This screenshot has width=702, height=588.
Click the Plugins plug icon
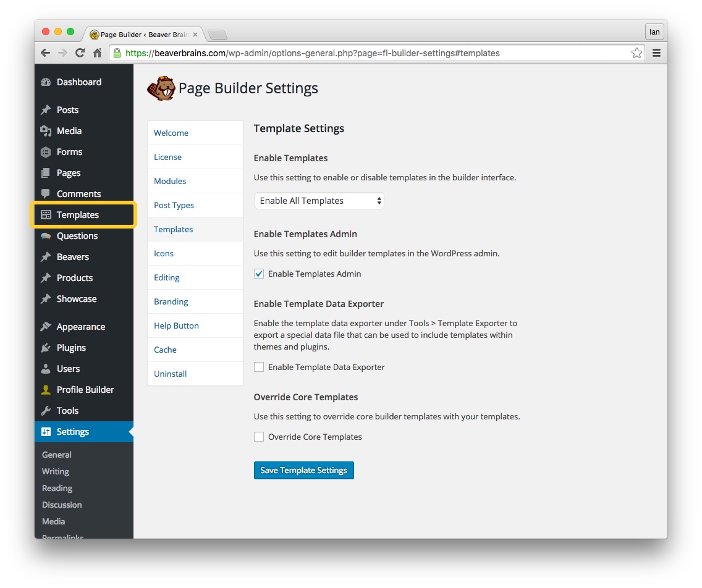pos(46,348)
